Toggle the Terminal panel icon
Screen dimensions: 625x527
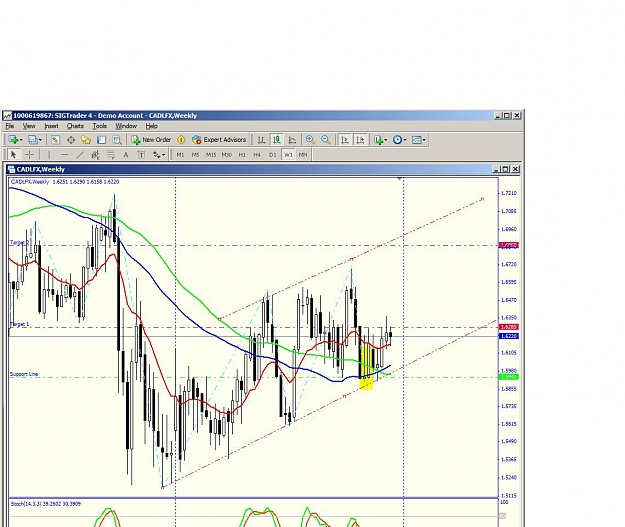[101, 140]
